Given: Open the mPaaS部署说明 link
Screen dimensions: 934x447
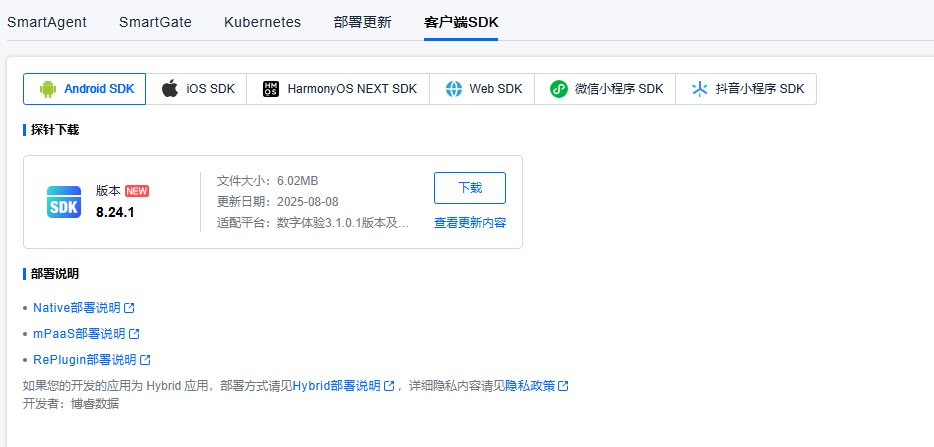Looking at the screenshot, I should (79, 334).
